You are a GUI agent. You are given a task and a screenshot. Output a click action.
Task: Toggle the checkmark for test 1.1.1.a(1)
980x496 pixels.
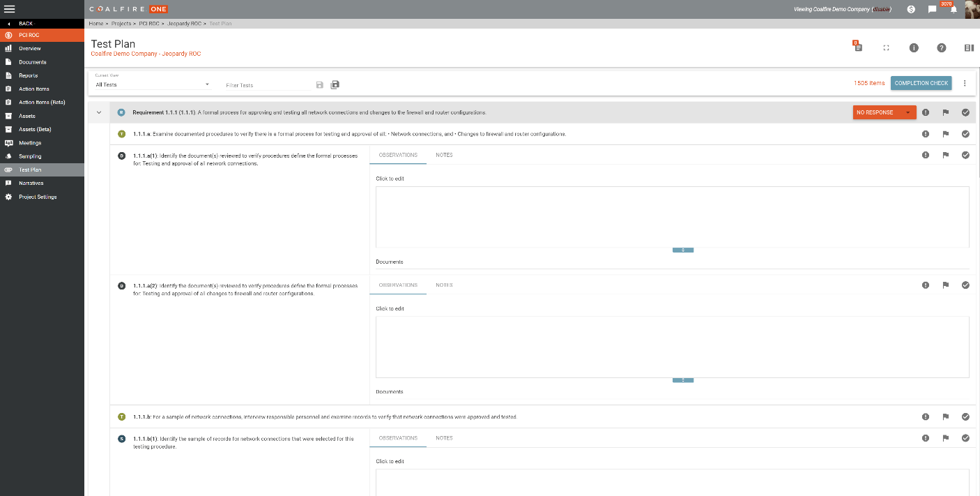pos(965,155)
